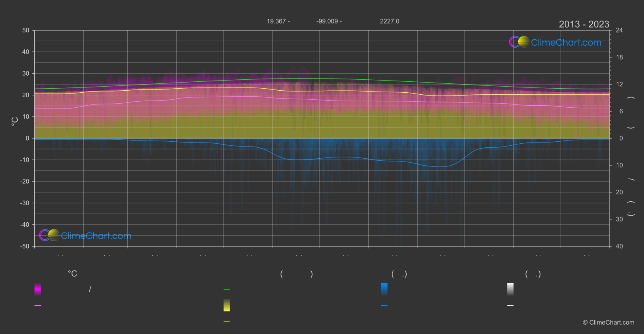Screen dimensions: 644x334
Task: Click the 2013 - 2023 year range label
Action: (x=584, y=24)
